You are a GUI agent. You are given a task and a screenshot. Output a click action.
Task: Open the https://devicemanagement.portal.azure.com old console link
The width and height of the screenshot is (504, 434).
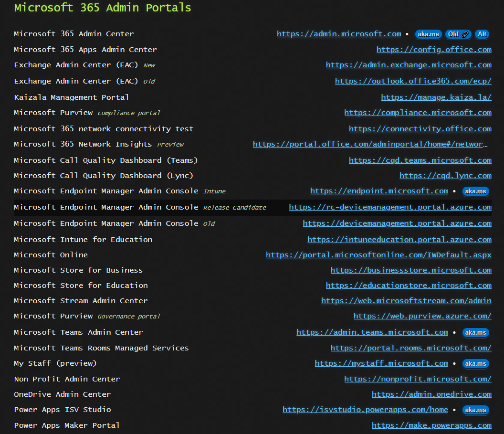coord(397,223)
